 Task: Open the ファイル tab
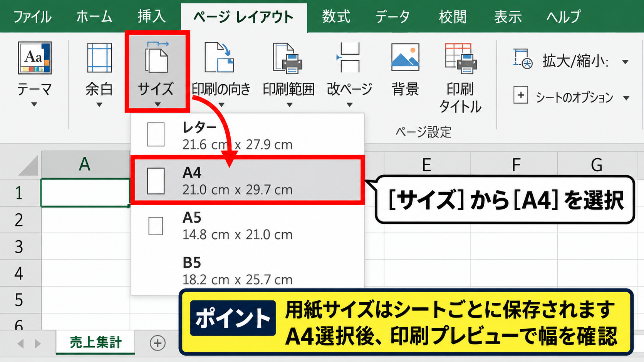[x=32, y=17]
